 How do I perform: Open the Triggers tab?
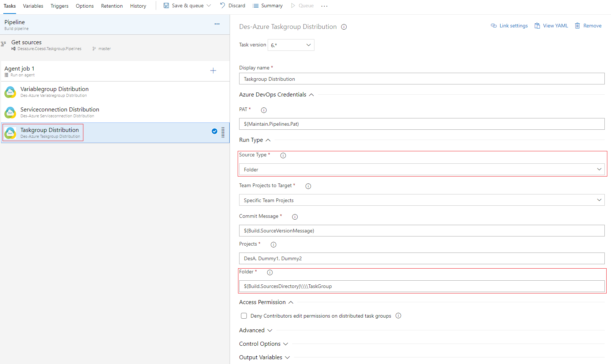60,6
